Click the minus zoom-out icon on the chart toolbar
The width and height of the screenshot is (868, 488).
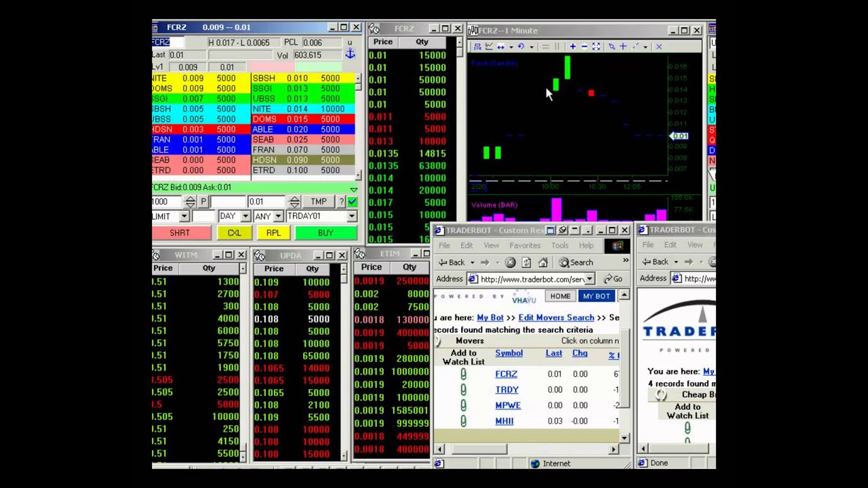[x=585, y=46]
